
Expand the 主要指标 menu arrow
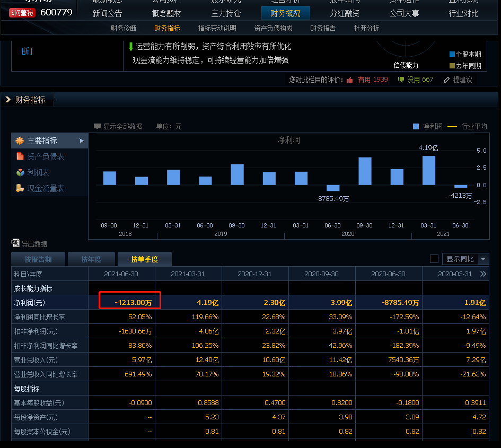[82, 141]
